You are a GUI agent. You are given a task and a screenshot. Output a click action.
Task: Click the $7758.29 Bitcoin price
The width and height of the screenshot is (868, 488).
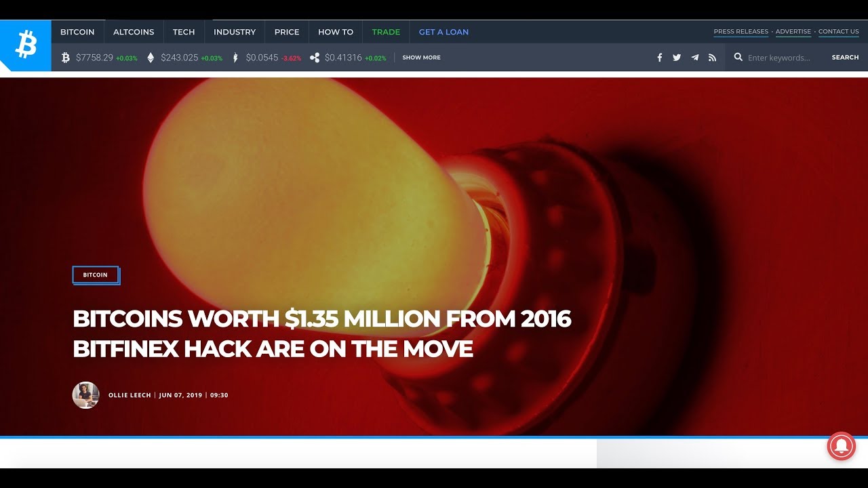point(94,58)
